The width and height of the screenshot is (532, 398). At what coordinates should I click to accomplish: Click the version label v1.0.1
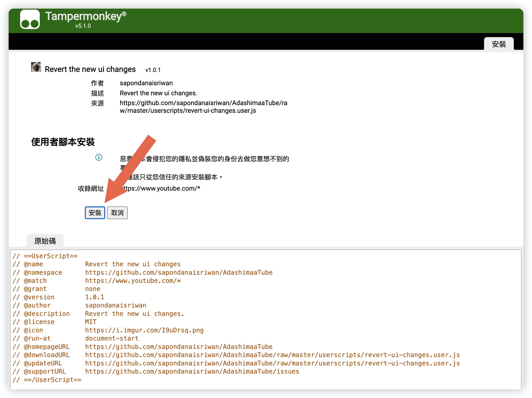153,70
